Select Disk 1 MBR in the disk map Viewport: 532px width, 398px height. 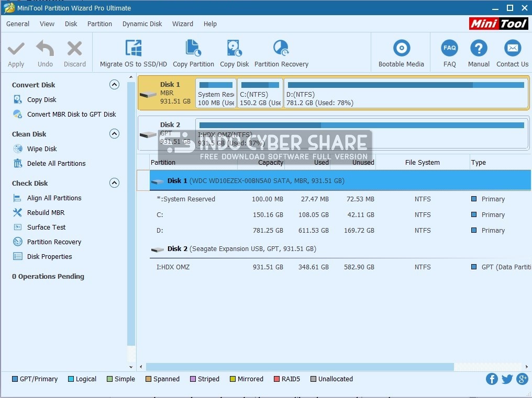(167, 93)
